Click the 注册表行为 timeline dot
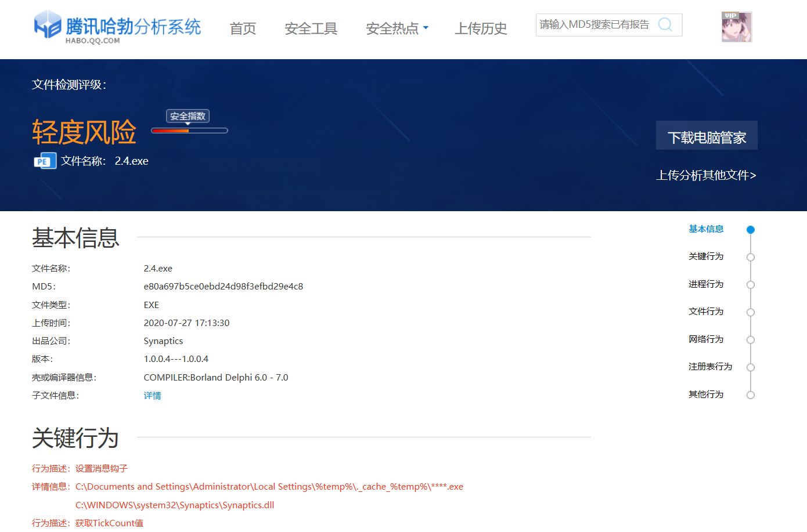 [751, 367]
